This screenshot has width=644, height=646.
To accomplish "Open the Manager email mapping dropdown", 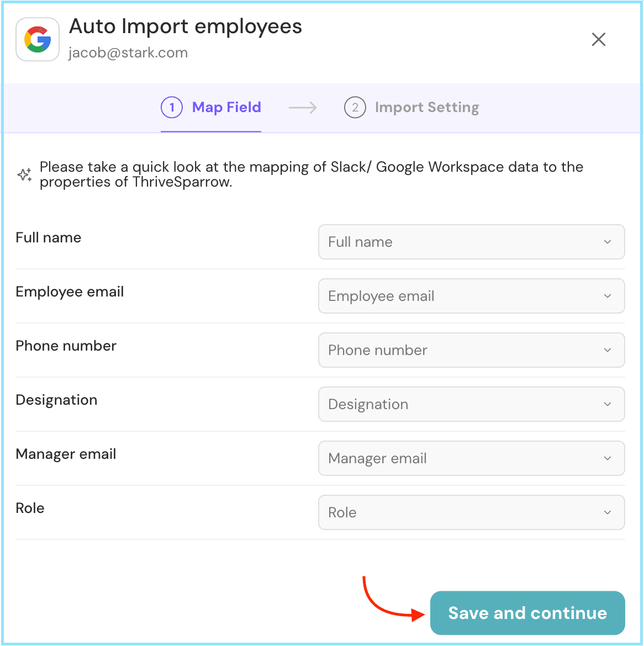I will (471, 458).
